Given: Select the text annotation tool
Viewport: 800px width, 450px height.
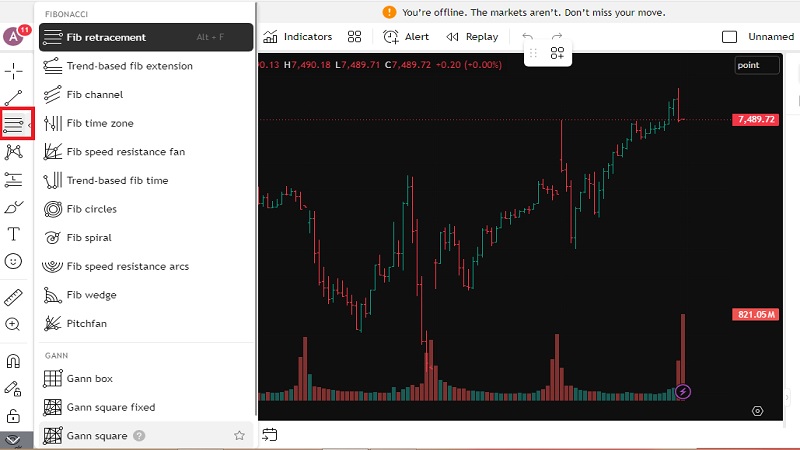Looking at the screenshot, I should [13, 234].
